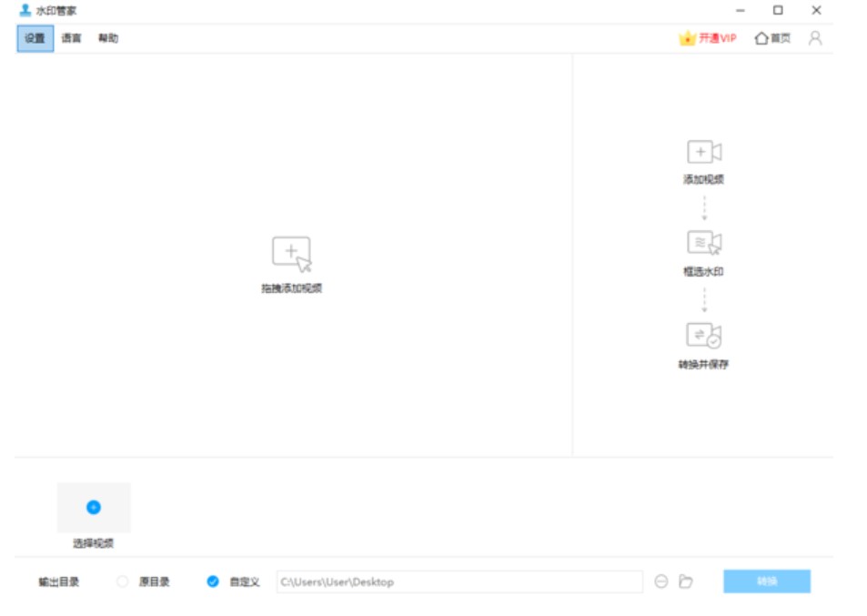Viewport: 867px width, 616px height.
Task: Click the blue plus to select a video
Action: (x=94, y=507)
